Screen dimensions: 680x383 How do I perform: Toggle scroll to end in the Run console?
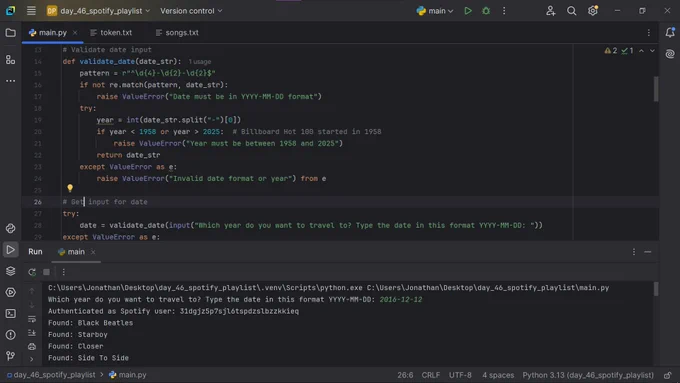pos(32,333)
